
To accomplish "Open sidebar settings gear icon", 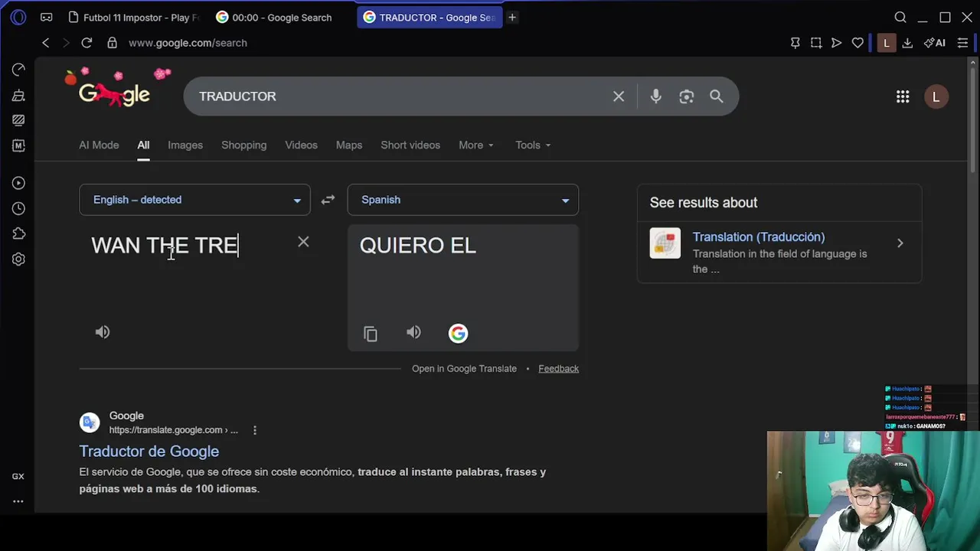I will coord(18,259).
